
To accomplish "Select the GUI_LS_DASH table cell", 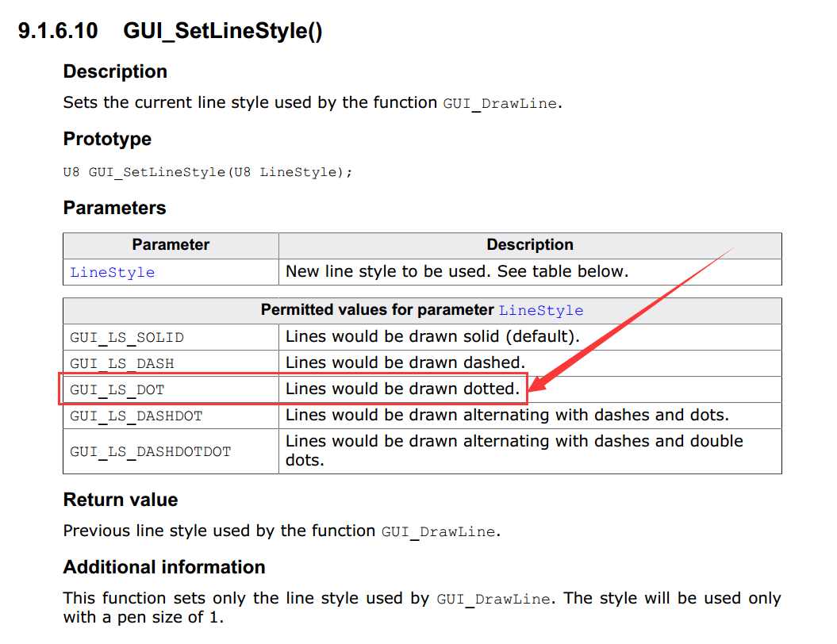I will pos(122,363).
